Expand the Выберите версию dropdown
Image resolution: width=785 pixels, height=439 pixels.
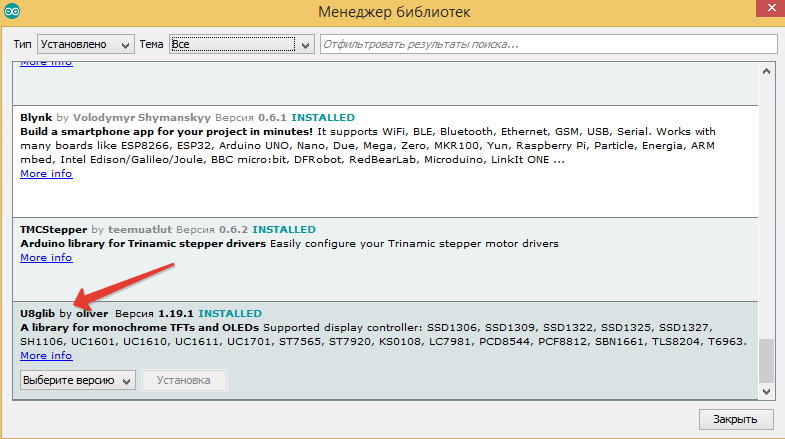[x=78, y=380]
